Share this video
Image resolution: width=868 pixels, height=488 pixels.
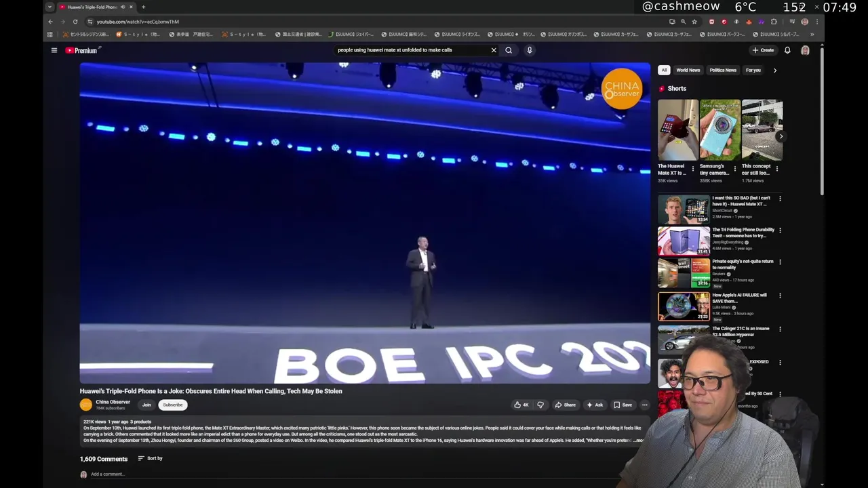565,405
